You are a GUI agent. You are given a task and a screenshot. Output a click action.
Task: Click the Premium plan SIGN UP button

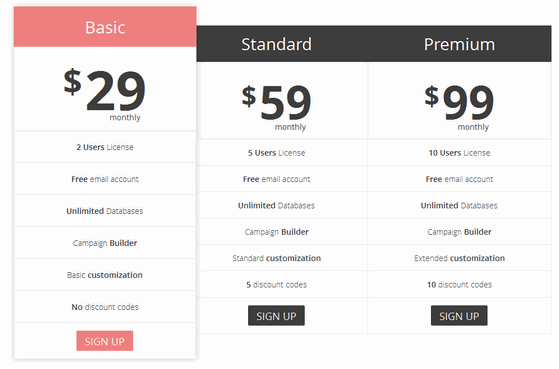point(459,316)
